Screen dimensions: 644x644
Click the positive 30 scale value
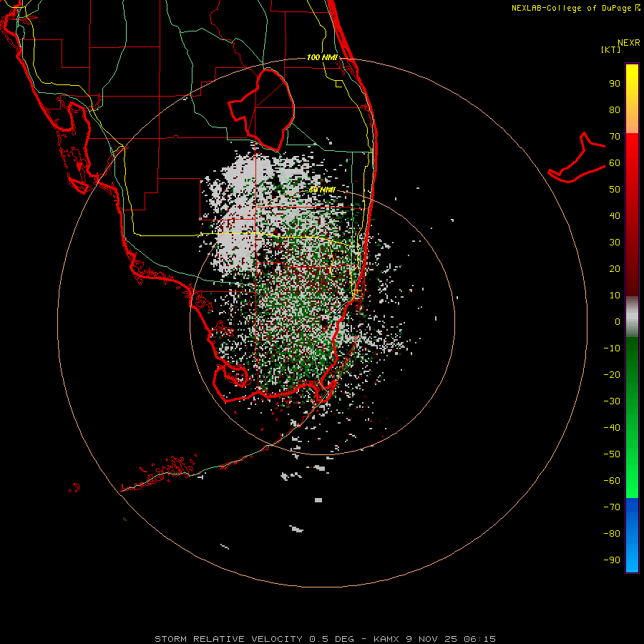point(615,243)
